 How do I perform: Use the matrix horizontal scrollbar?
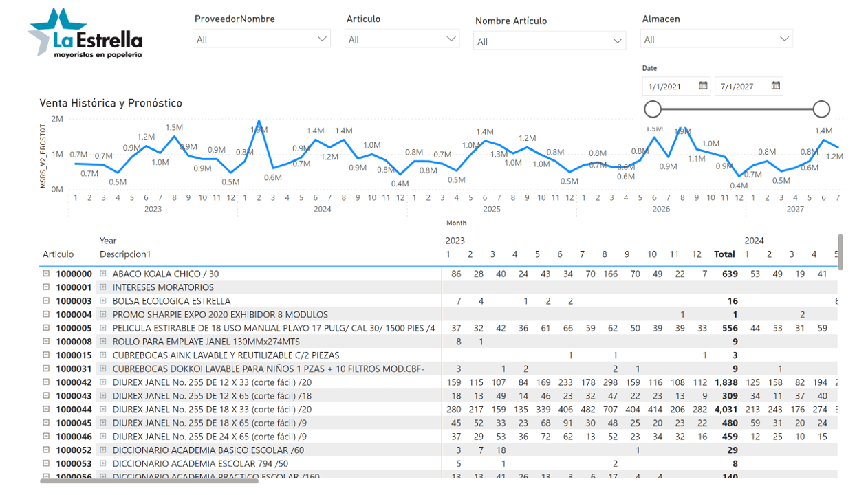pos(149,481)
